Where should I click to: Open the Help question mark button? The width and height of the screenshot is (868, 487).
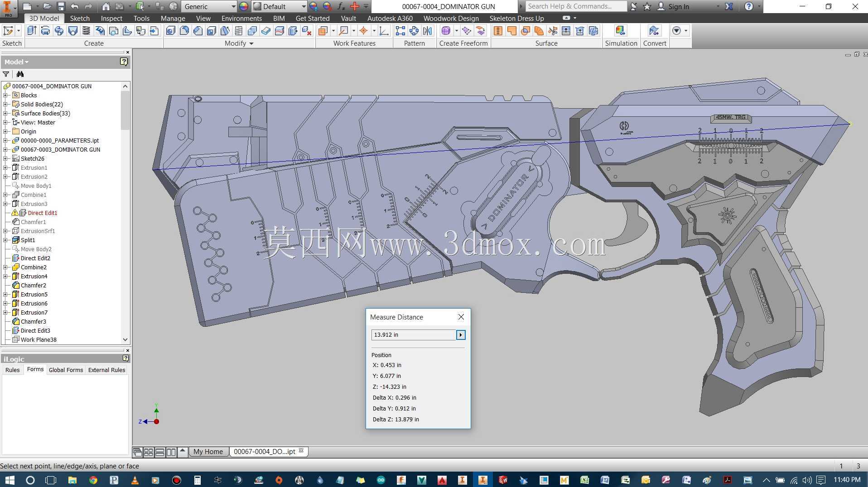click(748, 6)
